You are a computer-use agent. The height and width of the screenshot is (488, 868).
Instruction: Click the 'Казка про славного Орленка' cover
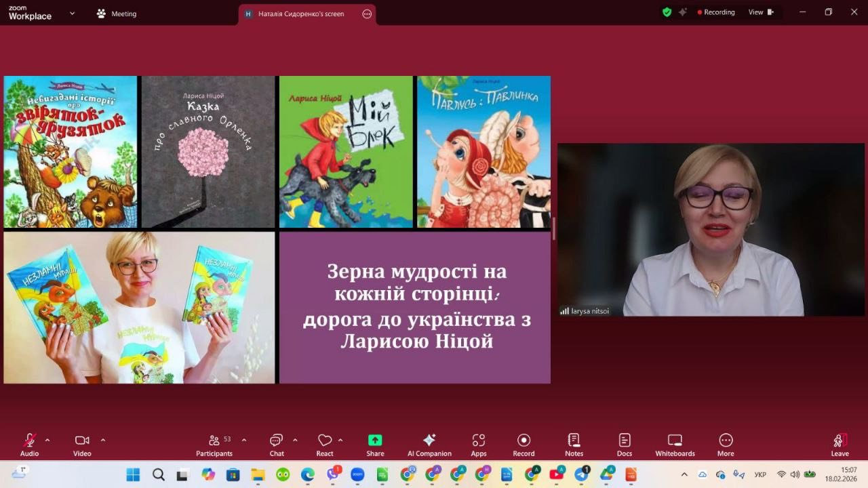[x=208, y=152]
